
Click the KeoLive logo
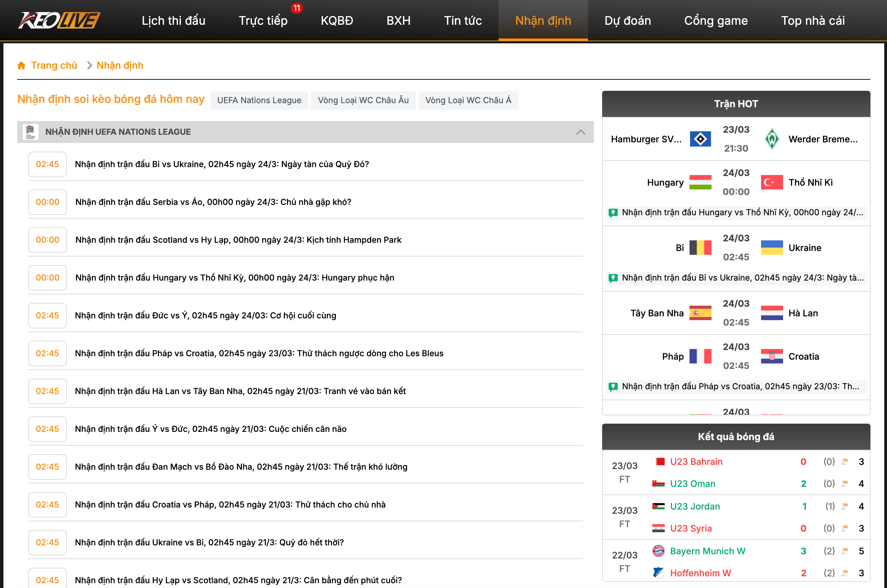click(x=59, y=20)
